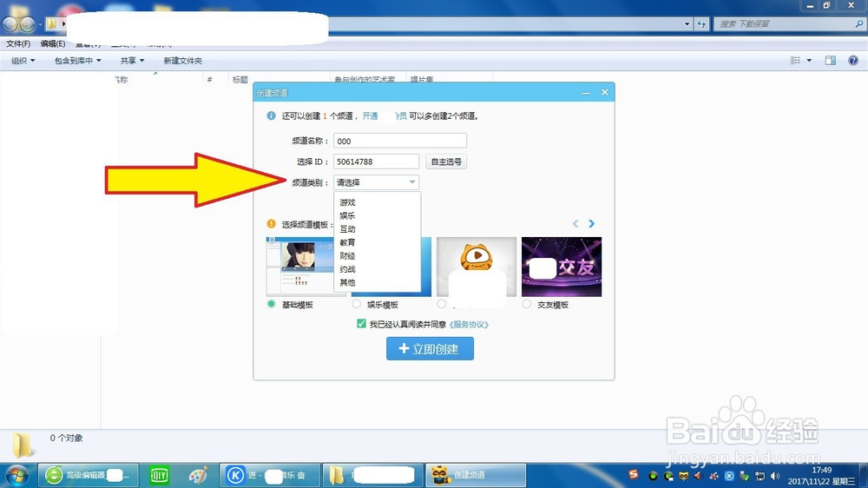
Task: Click the 自主选号 button
Action: point(446,162)
